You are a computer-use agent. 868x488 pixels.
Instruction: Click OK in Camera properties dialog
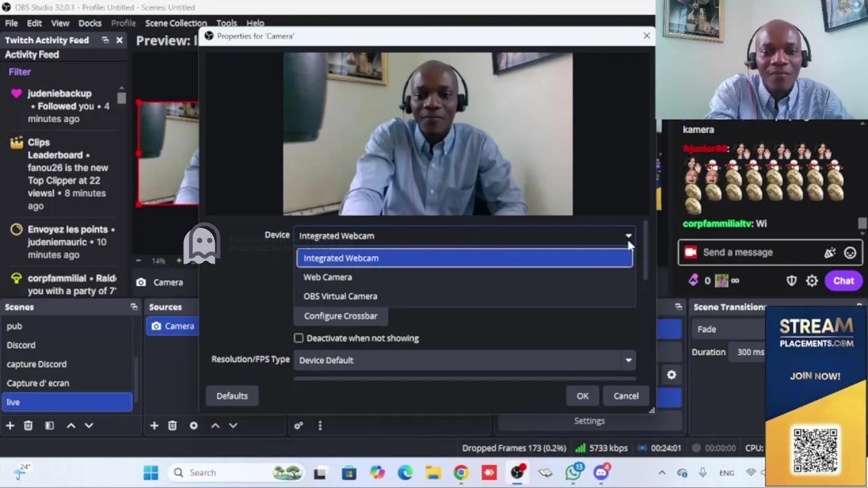tap(583, 396)
